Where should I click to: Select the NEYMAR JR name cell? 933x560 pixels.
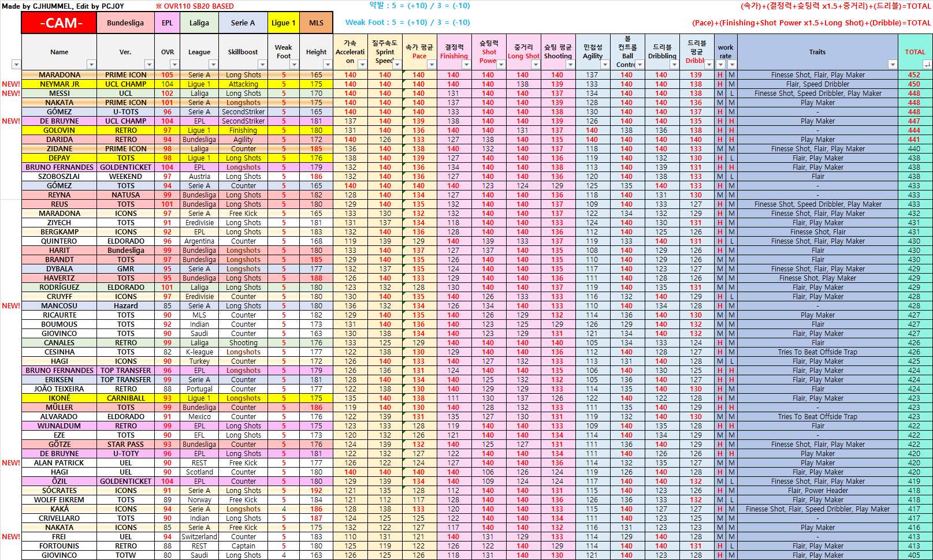59,84
